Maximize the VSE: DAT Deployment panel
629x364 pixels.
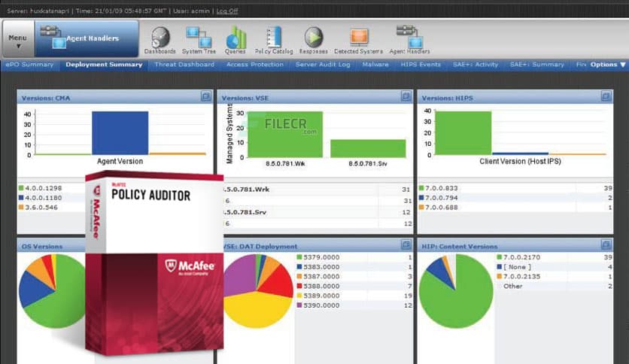point(406,244)
